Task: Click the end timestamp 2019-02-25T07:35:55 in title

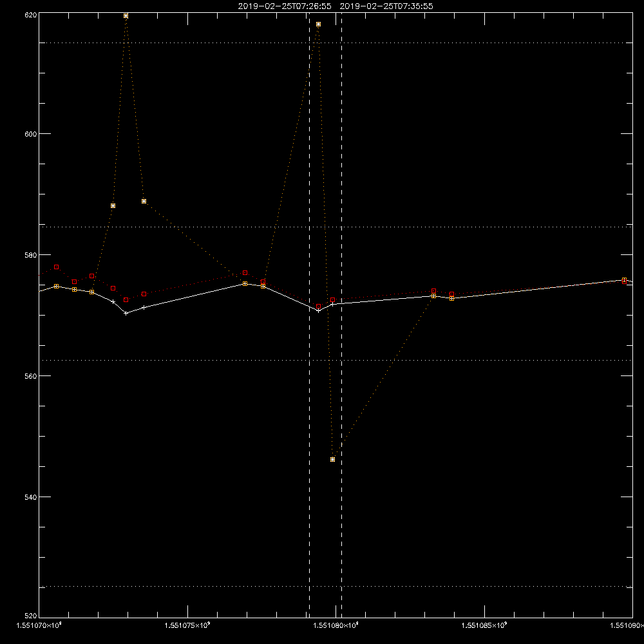Action: [386, 6]
